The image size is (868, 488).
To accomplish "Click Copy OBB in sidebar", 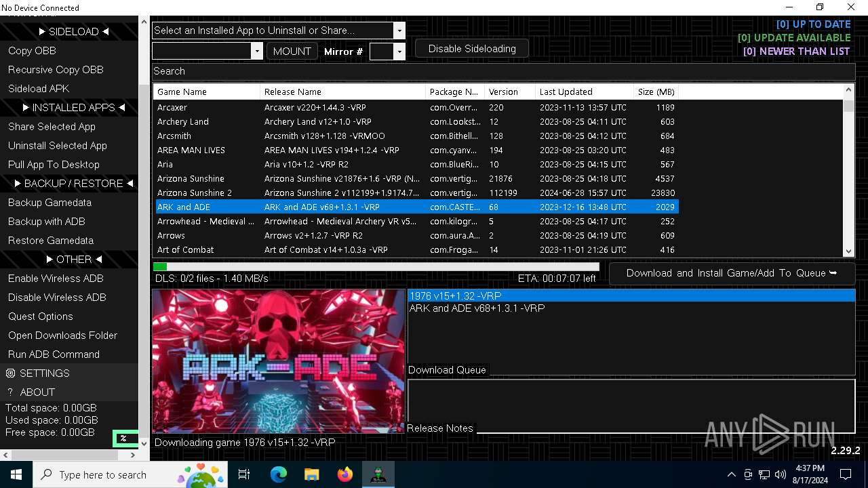I will pyautogui.click(x=32, y=51).
